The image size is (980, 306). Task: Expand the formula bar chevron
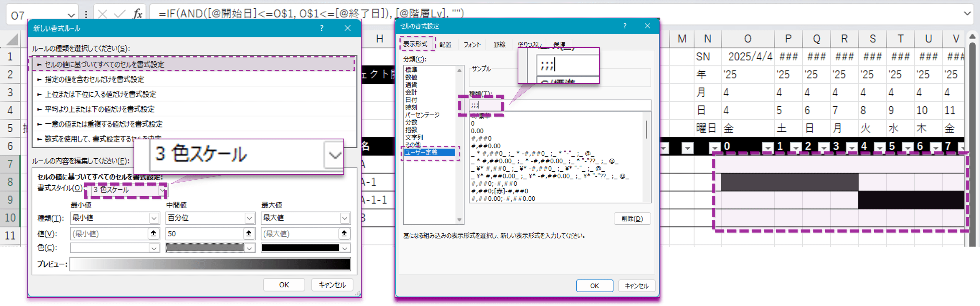tap(967, 14)
